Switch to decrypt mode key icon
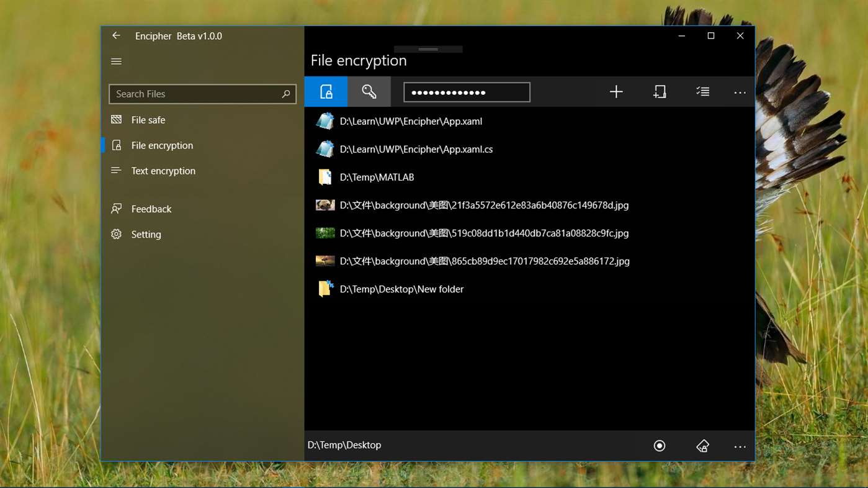868x488 pixels. pyautogui.click(x=369, y=92)
